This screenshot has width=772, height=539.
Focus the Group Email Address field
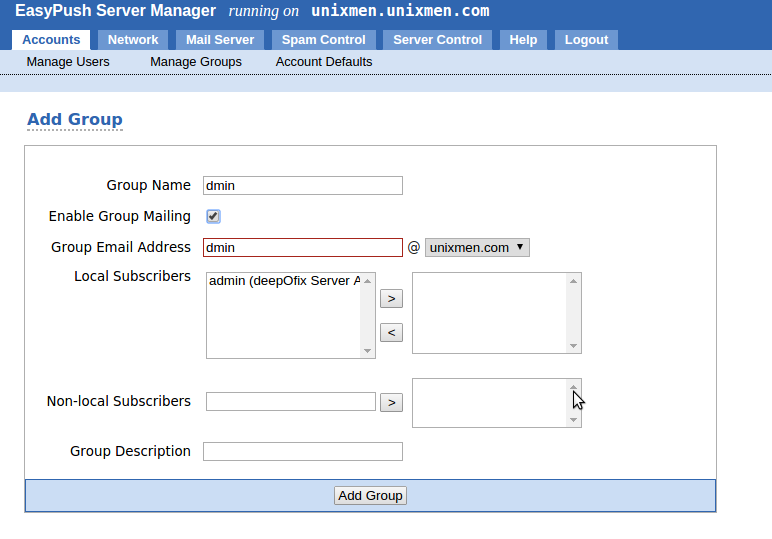303,248
